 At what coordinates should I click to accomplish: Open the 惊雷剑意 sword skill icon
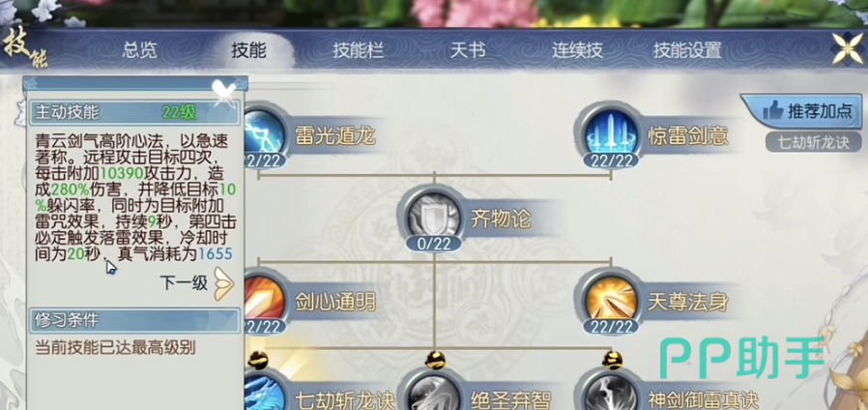(x=611, y=133)
